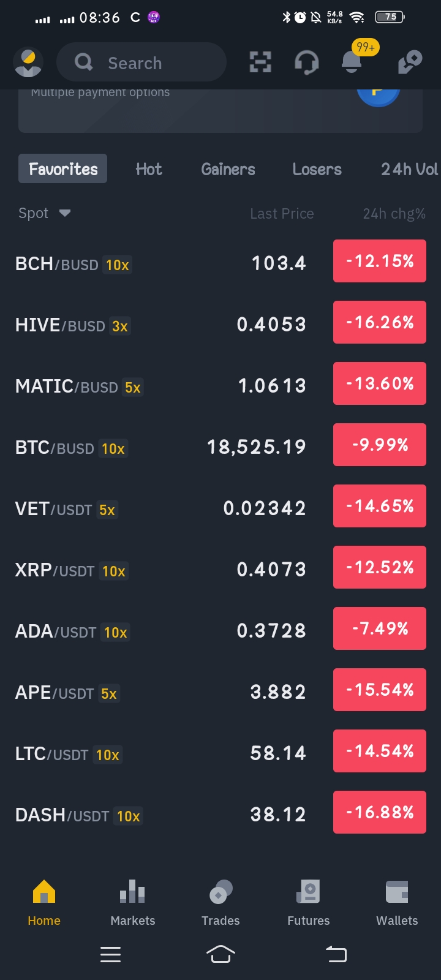Open the profile avatar icon

[x=28, y=62]
